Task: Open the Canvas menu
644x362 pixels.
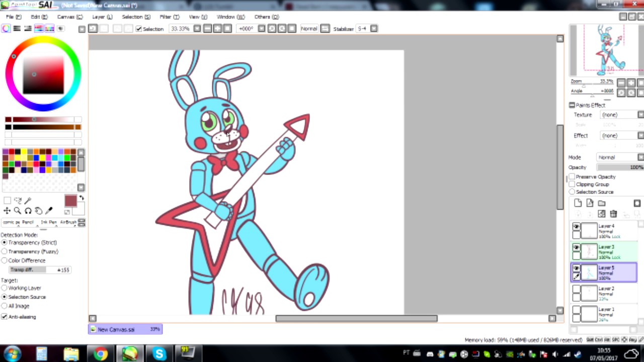Action: point(70,17)
